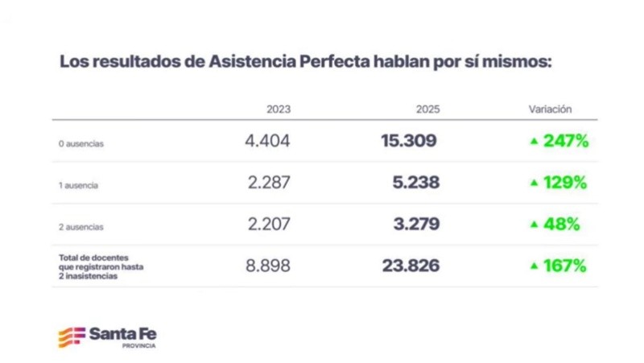Click the green up arrow beside 48%
The width and height of the screenshot is (644, 363).
533,225
